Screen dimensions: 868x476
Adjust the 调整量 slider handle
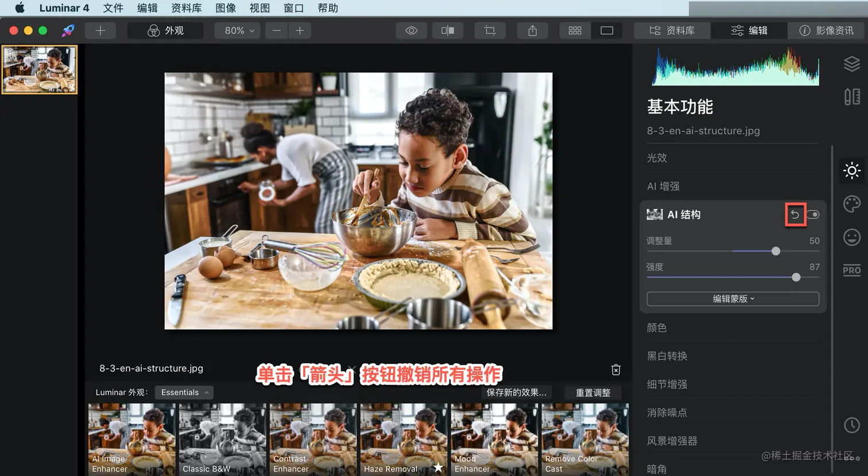(x=776, y=251)
